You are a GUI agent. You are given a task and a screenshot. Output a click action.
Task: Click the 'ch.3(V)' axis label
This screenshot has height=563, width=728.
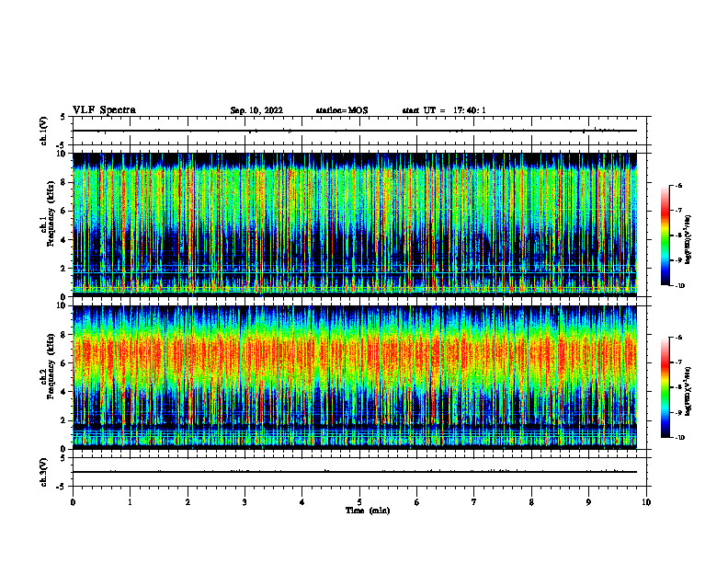(43, 473)
